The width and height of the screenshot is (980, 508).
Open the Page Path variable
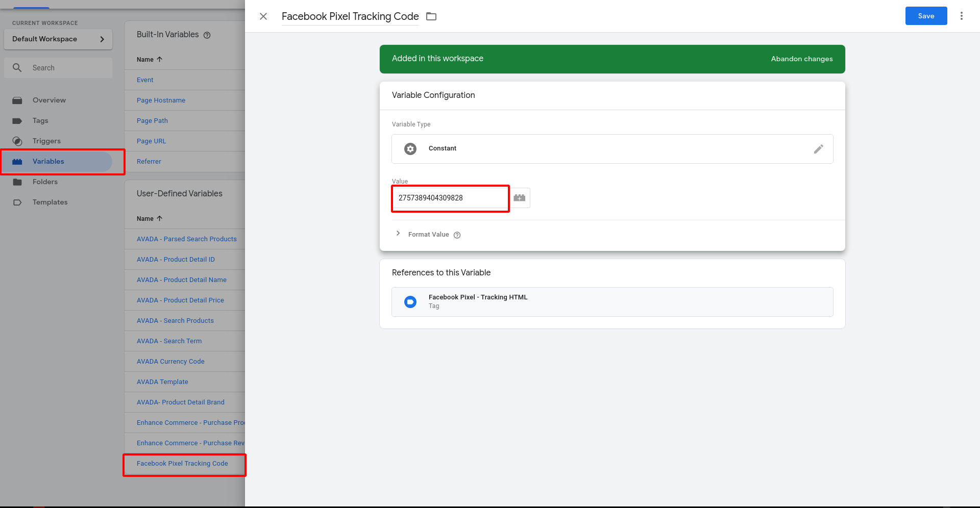pyautogui.click(x=152, y=121)
